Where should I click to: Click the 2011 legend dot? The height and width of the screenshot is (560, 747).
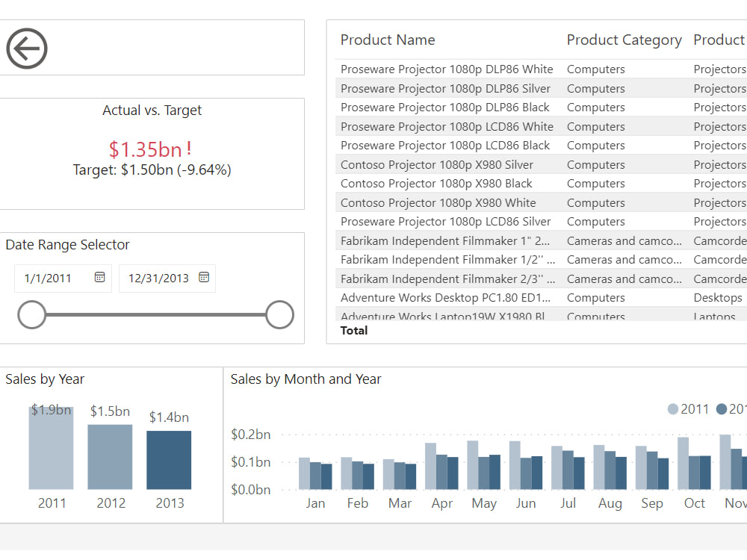[x=673, y=408]
